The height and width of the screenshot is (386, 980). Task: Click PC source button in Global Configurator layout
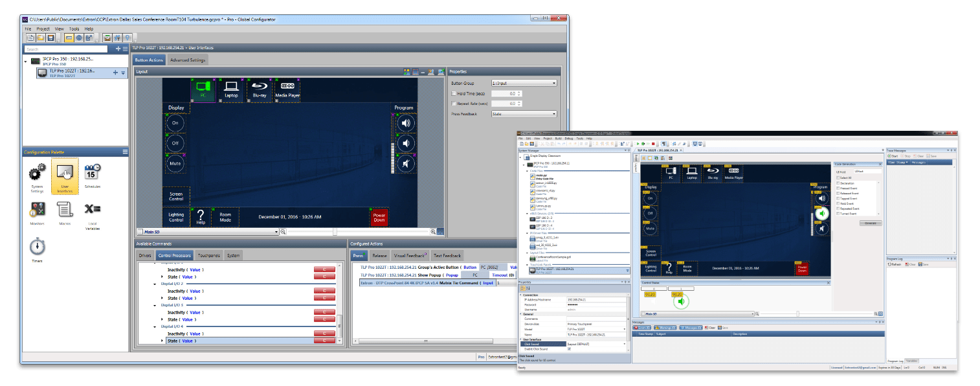(x=203, y=90)
